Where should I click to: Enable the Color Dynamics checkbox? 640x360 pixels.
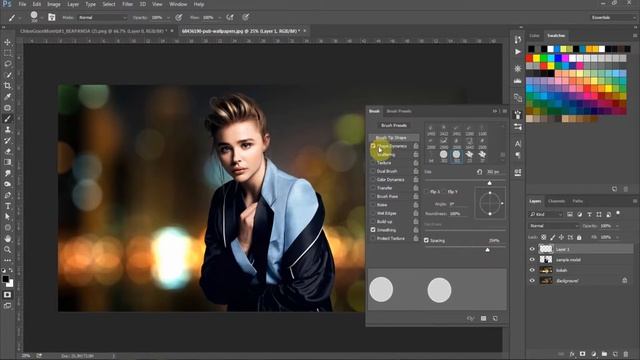(373, 180)
